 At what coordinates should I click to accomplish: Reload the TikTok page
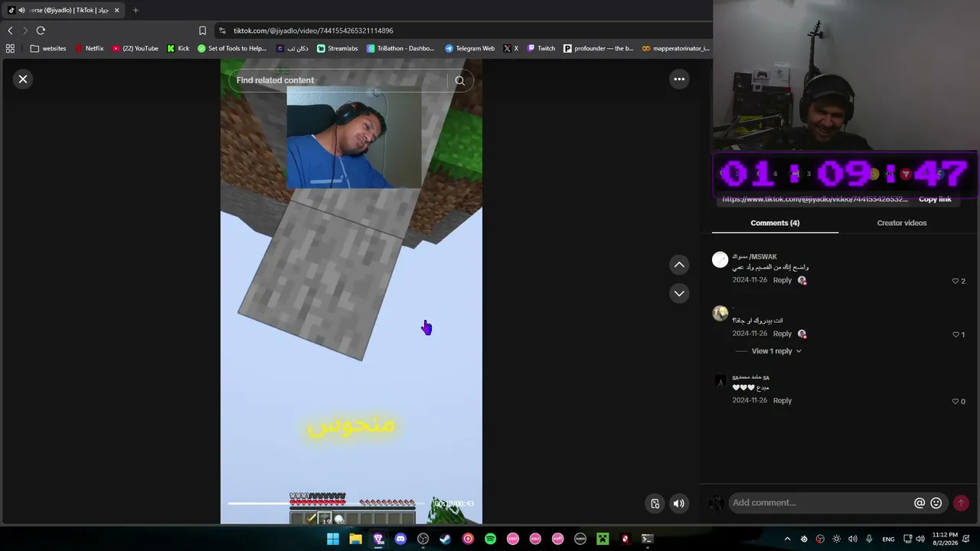pyautogui.click(x=41, y=31)
